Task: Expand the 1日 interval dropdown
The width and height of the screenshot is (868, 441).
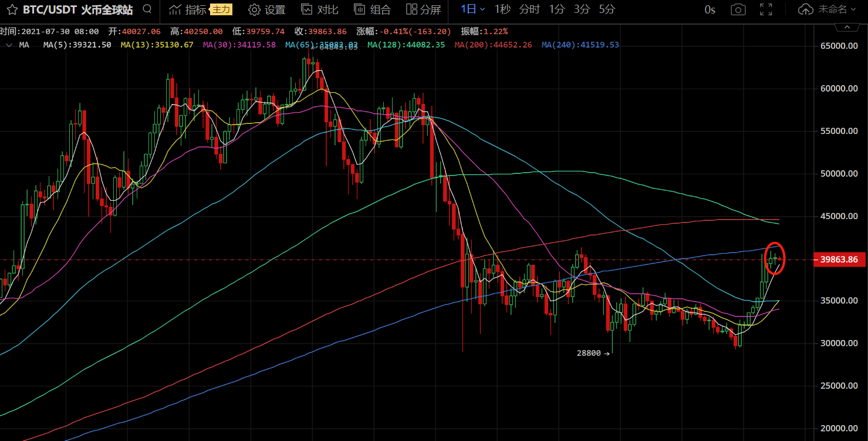Action: tap(473, 9)
